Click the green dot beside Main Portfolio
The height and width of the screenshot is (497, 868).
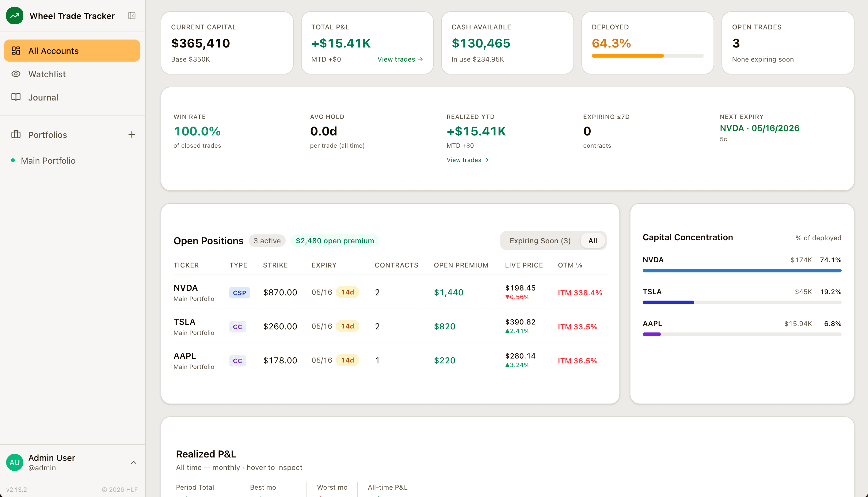(13, 160)
